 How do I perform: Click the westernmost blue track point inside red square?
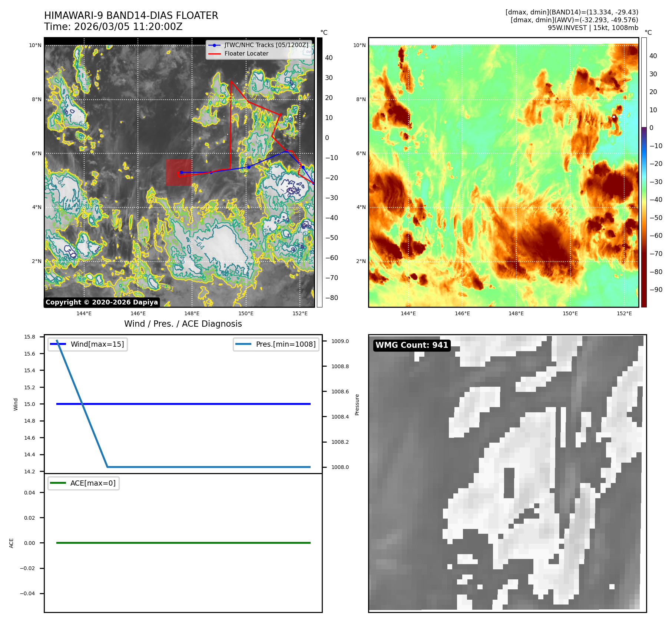coord(181,172)
